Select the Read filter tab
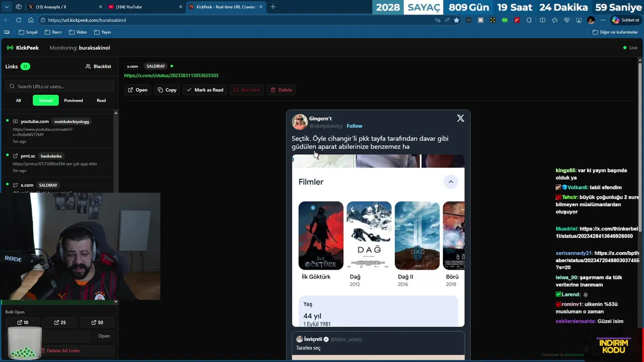 coord(101,101)
